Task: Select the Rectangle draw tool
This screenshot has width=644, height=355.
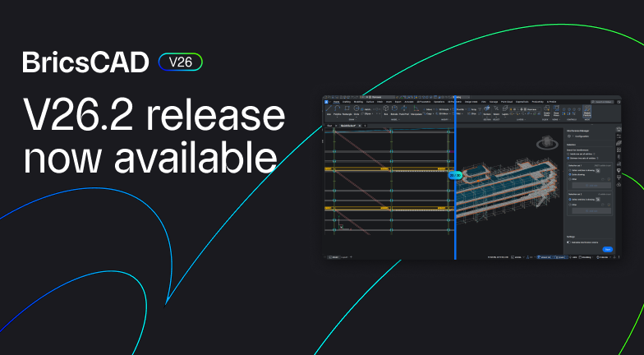Action: (347, 108)
